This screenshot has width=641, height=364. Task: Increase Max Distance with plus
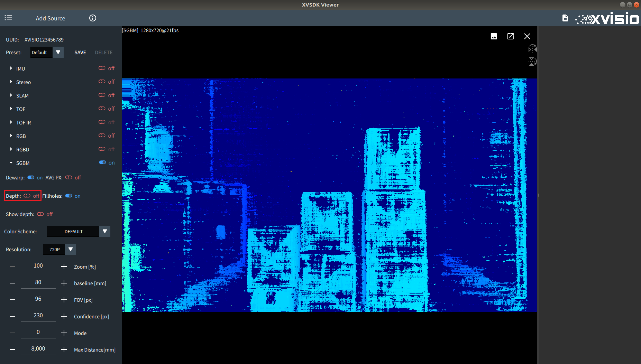64,349
